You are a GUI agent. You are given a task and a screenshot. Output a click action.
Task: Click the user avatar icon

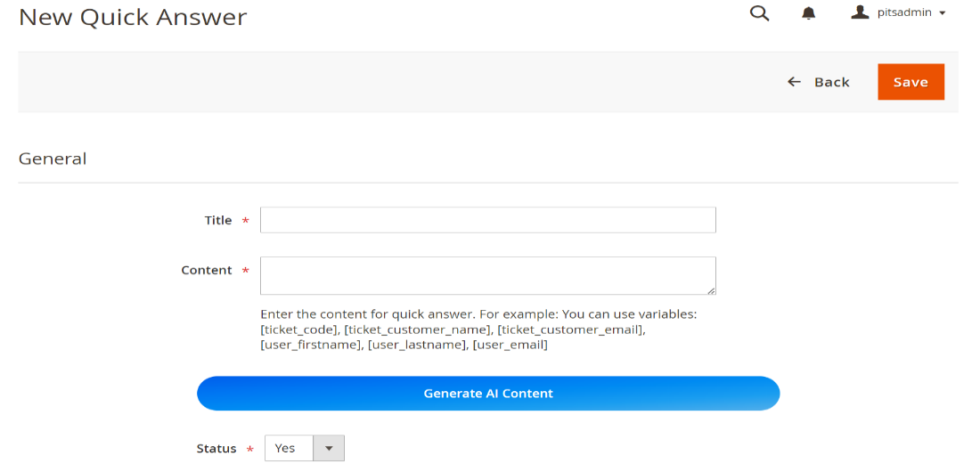[860, 12]
